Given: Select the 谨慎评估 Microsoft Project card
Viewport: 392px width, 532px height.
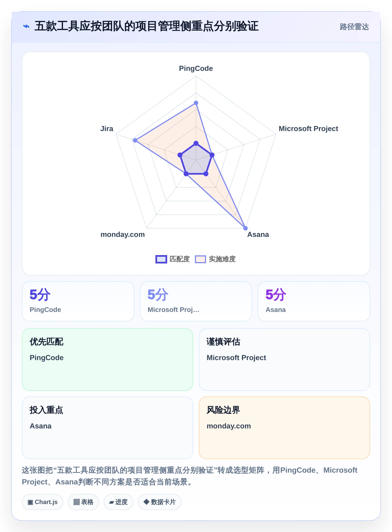Looking at the screenshot, I should 284,360.
